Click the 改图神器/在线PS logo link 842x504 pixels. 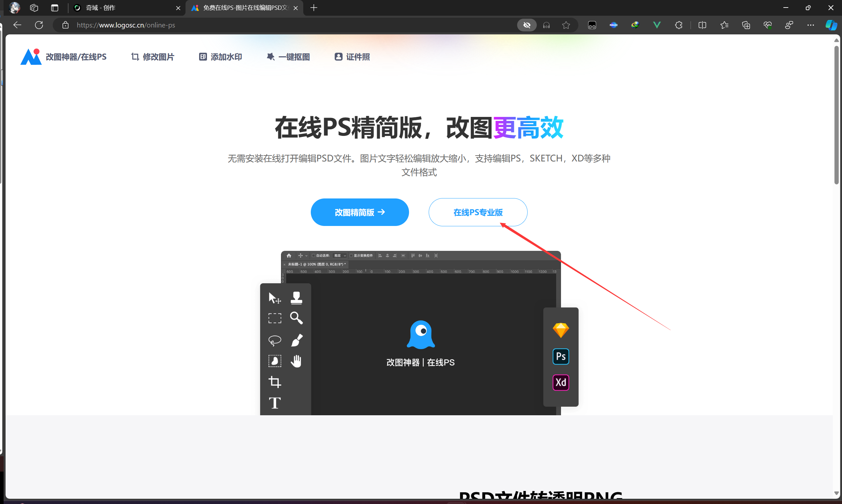[64, 57]
